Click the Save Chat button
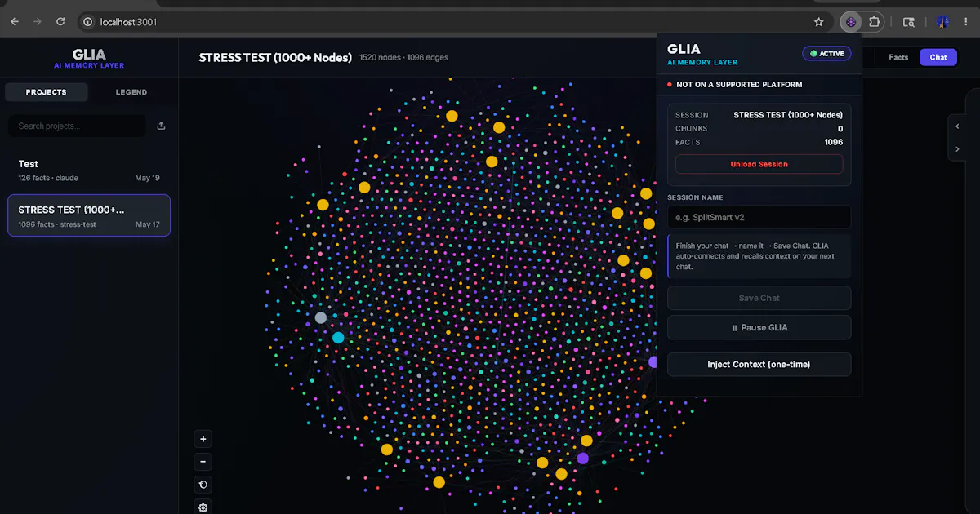The image size is (980, 514). tap(759, 298)
